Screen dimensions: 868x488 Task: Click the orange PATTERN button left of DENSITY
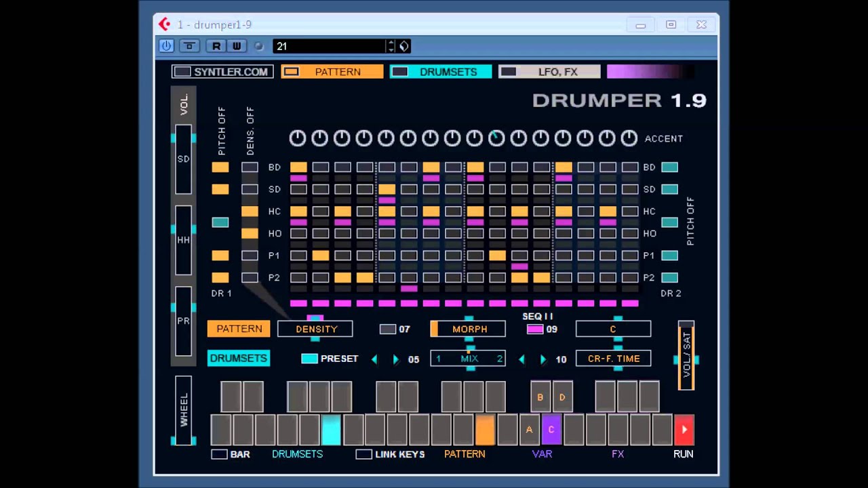[239, 329]
